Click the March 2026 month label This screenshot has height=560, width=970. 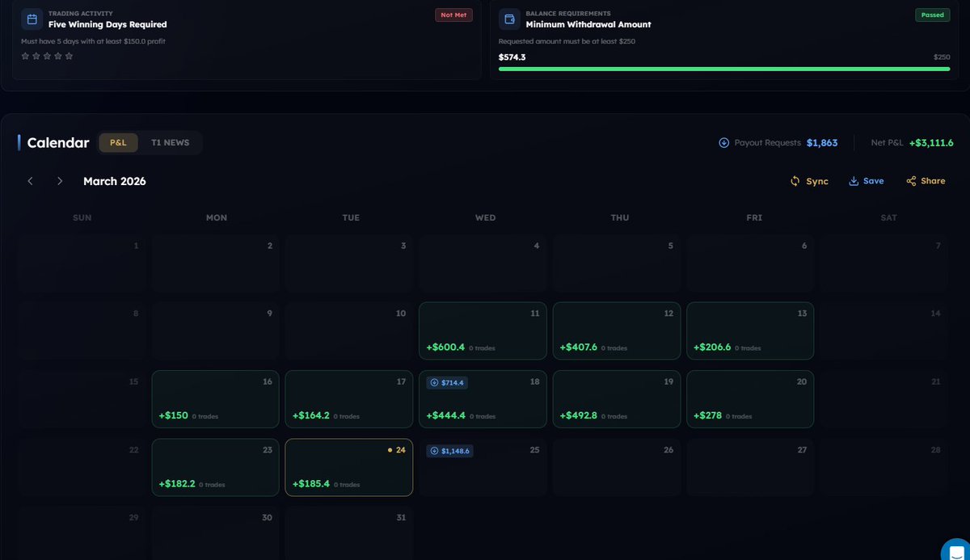pyautogui.click(x=115, y=181)
